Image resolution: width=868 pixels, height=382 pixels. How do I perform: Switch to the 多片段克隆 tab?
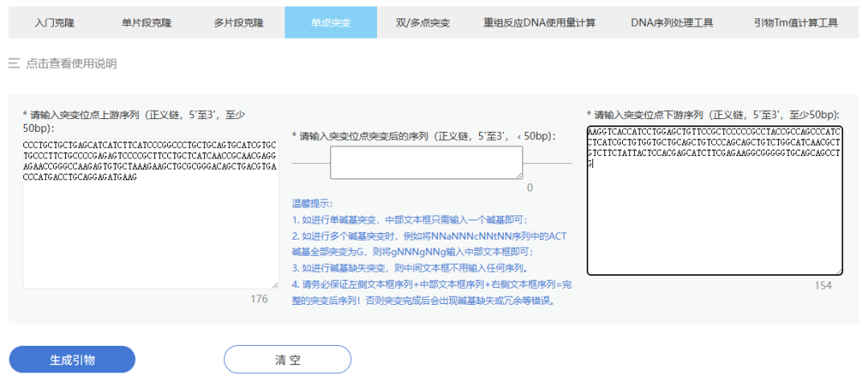[x=239, y=23]
